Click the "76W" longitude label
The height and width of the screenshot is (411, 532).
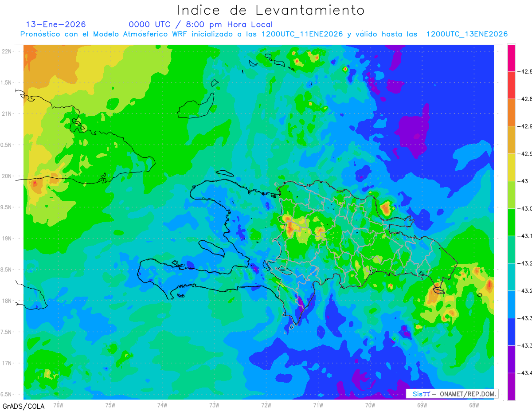coord(58,405)
